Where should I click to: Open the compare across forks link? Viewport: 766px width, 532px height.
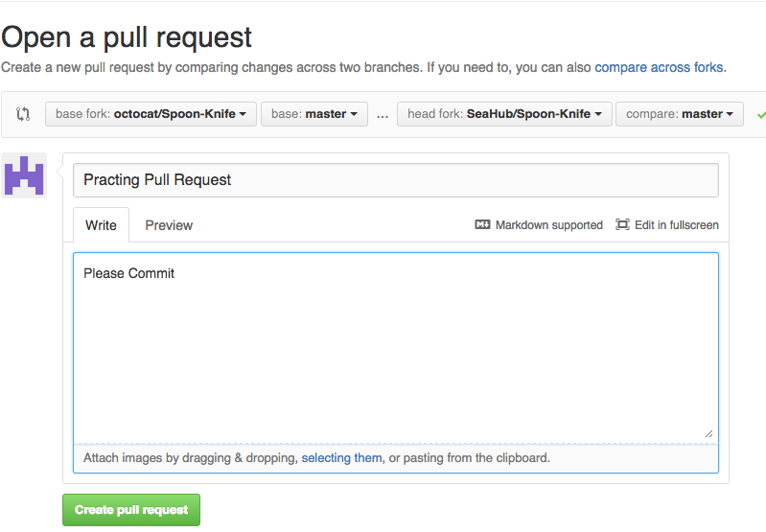click(659, 67)
